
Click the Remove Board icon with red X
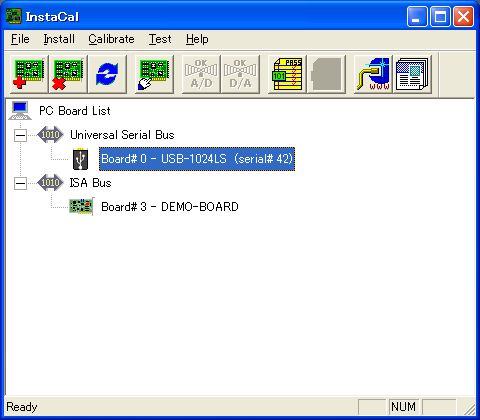point(68,74)
